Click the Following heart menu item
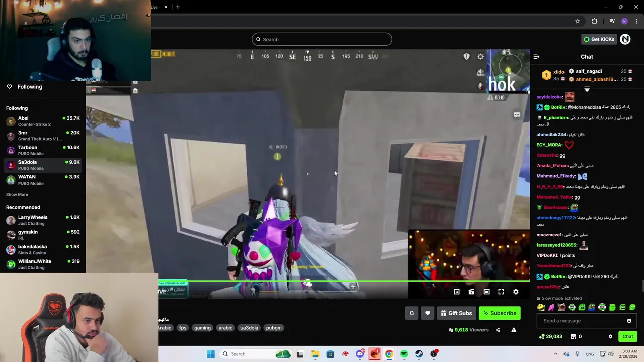 (24, 87)
